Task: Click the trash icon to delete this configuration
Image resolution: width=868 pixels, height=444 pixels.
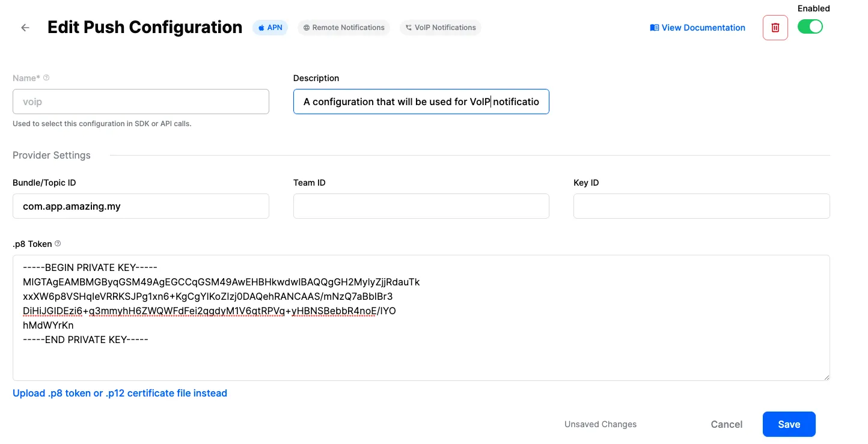Action: [775, 27]
